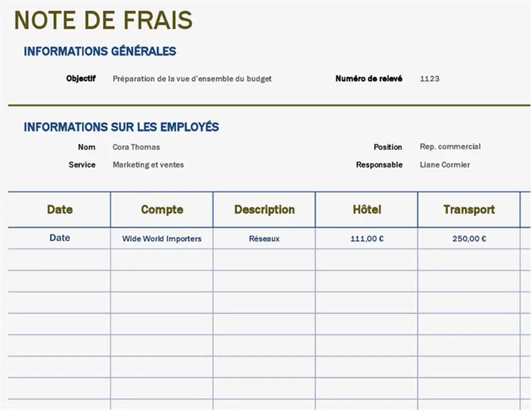Click the Wide World Importers account cell

(161, 238)
